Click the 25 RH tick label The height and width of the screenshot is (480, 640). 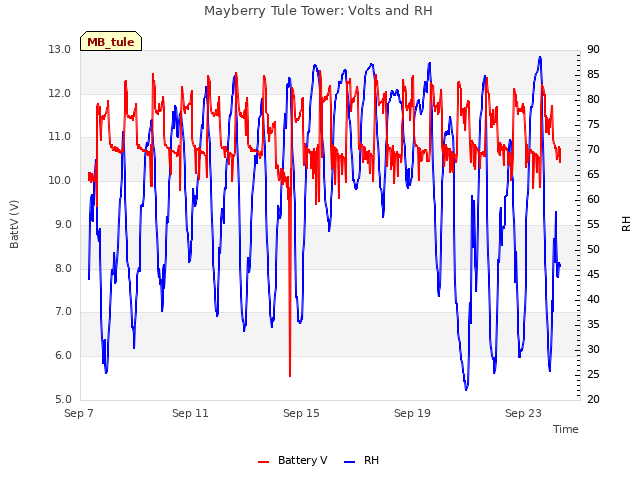point(593,374)
